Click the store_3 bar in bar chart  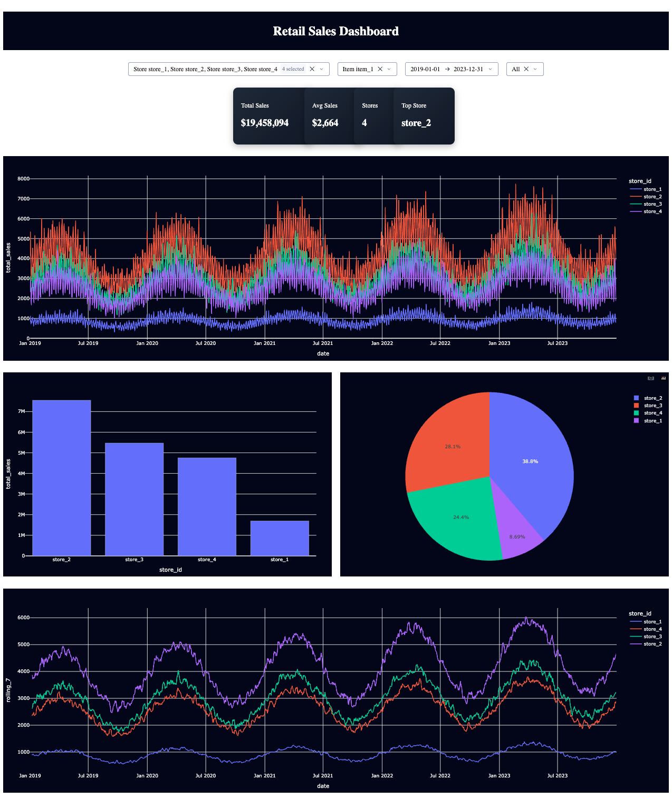point(135,499)
